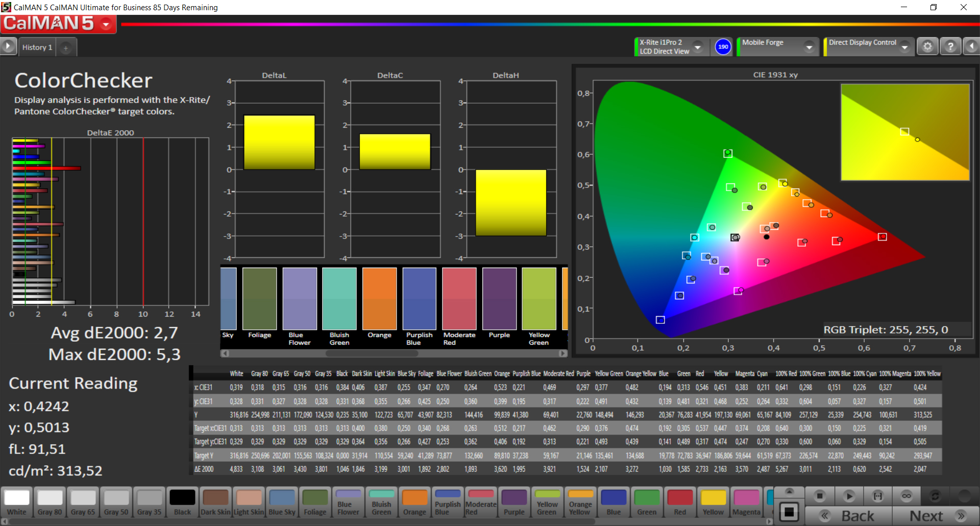The image size is (980, 526).
Task: Add a new history tab
Action: (x=66, y=47)
